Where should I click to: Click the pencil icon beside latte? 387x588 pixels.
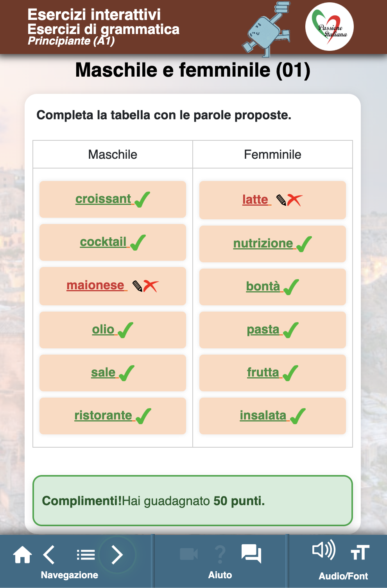point(281,200)
